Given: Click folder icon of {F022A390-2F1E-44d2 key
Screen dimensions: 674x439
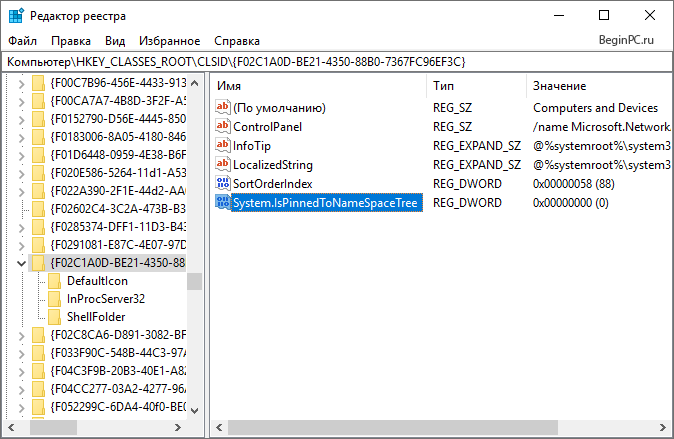Looking at the screenshot, I should tap(38, 190).
